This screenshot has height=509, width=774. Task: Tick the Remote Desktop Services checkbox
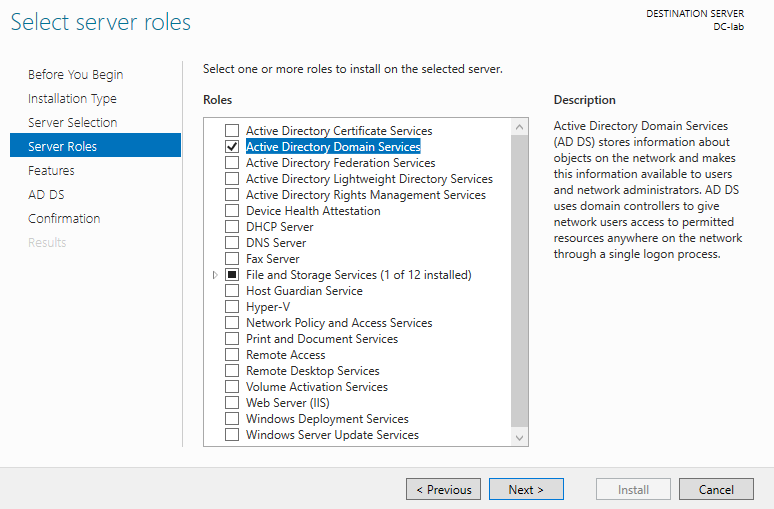232,371
